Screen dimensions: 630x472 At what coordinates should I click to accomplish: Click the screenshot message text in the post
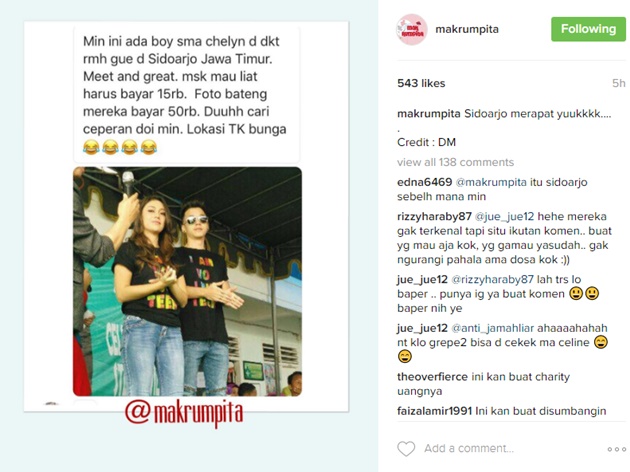[185, 94]
